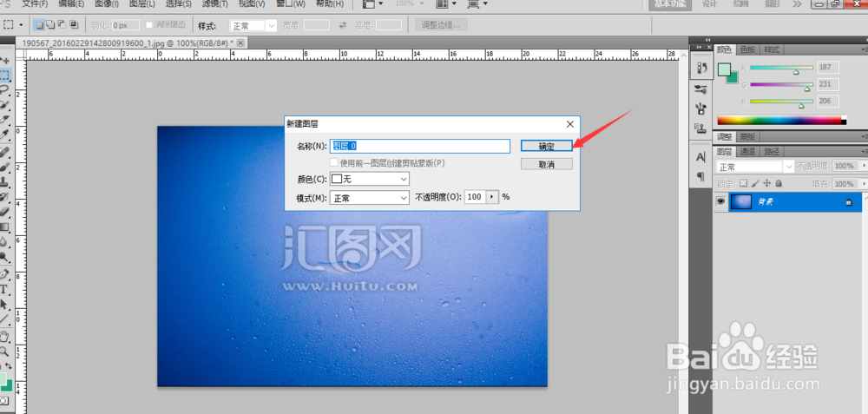Switch to the 路径 tab
The height and width of the screenshot is (414, 868).
(x=771, y=151)
